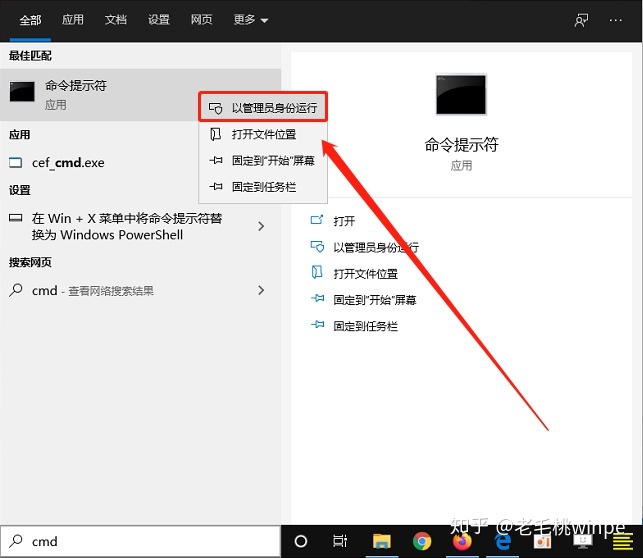The height and width of the screenshot is (558, 643).
Task: Expand arrow beside cmd web search
Action: point(261,290)
